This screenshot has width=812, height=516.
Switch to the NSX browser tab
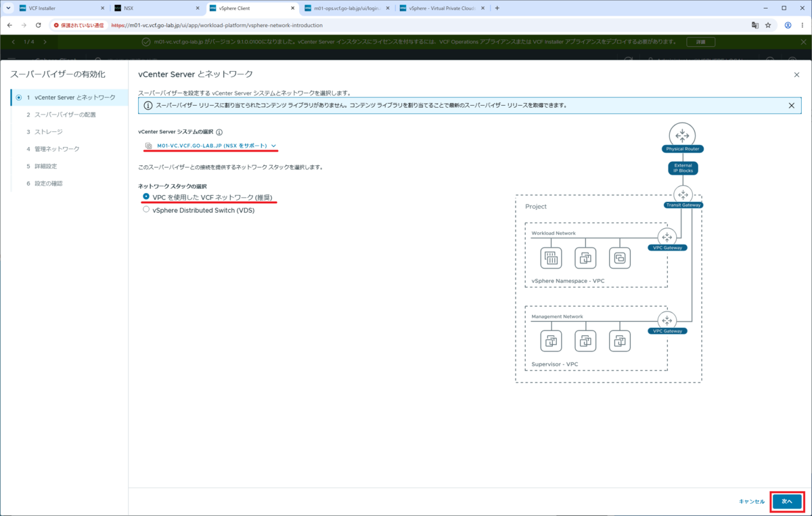(157, 8)
